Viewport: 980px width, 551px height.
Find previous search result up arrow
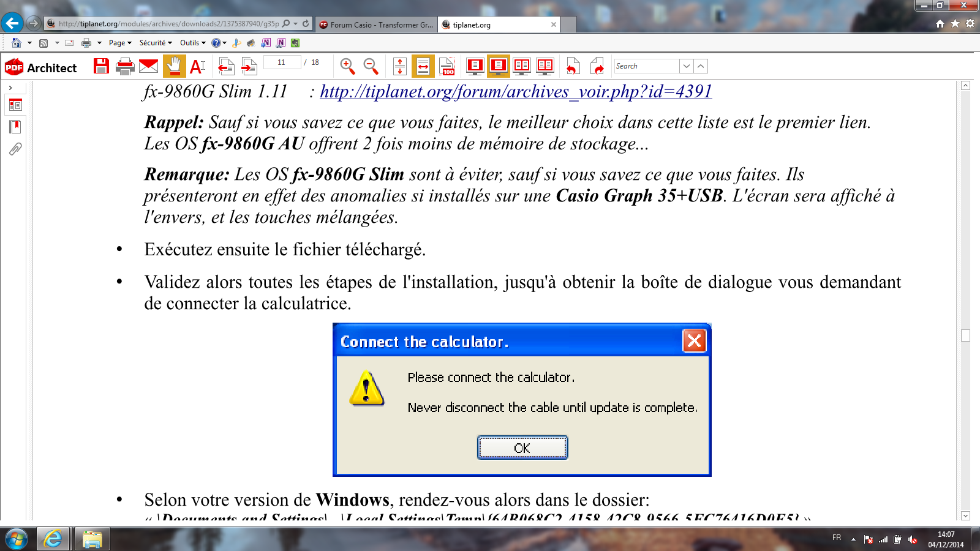701,66
